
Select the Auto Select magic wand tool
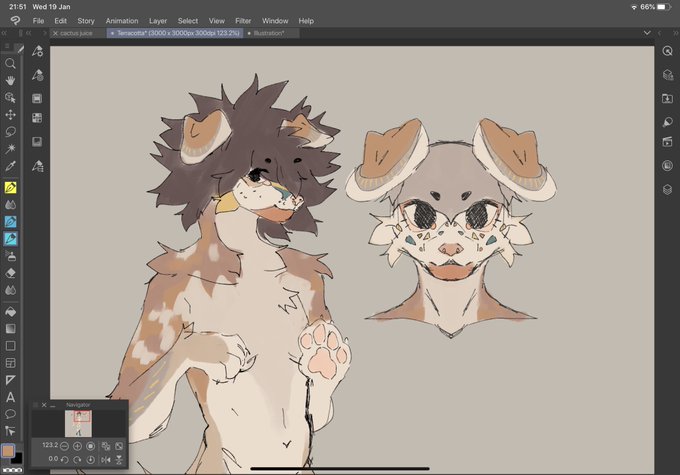click(10, 149)
